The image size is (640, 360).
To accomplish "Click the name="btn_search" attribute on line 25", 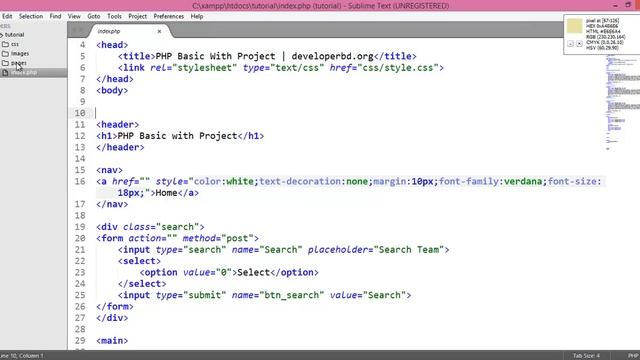I will 278,295.
